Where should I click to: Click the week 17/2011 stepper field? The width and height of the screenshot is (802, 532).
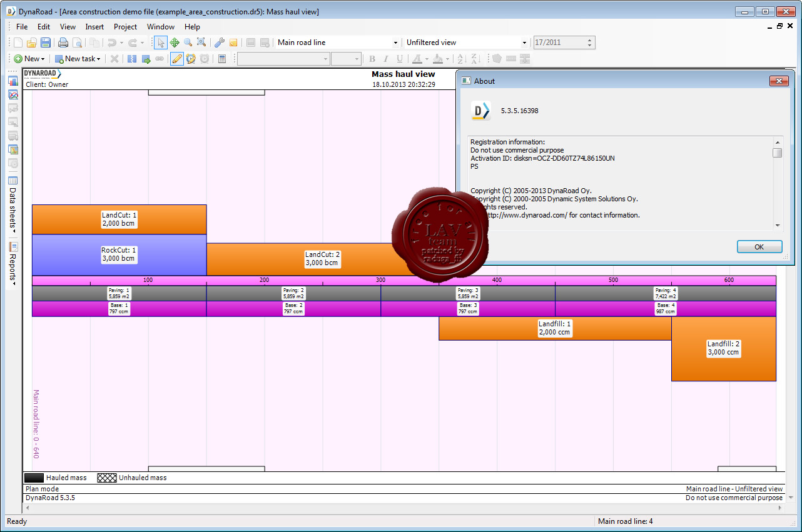click(564, 43)
